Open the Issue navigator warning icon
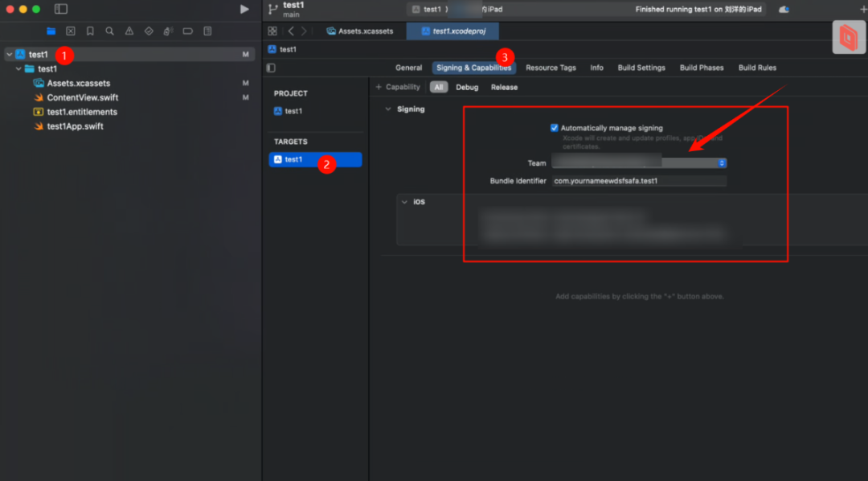The image size is (868, 481). click(129, 31)
